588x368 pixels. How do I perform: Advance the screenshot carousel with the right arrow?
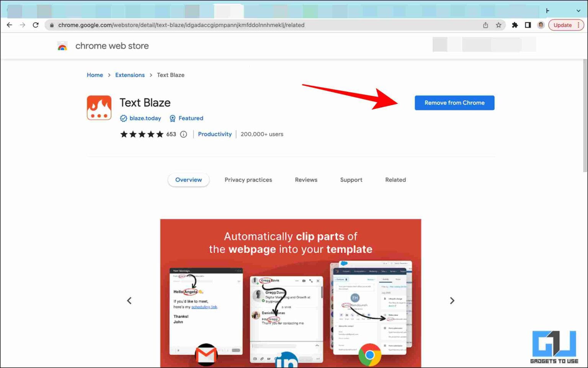452,301
